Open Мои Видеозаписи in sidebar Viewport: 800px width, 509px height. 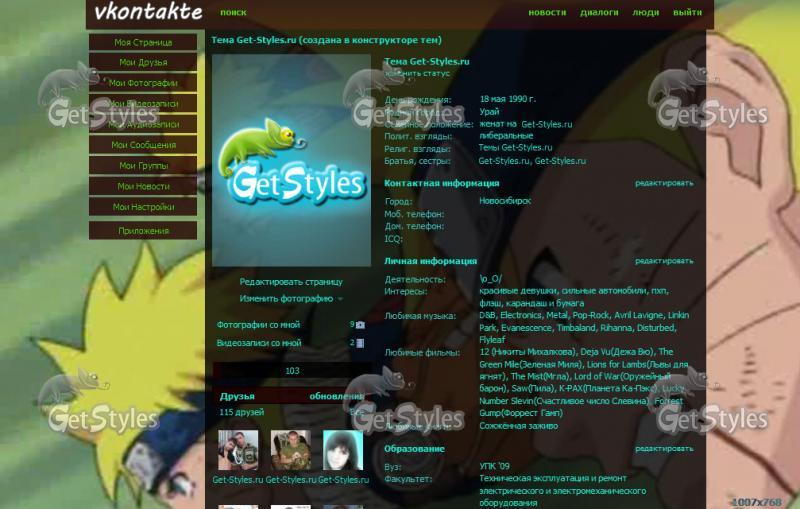click(x=143, y=104)
